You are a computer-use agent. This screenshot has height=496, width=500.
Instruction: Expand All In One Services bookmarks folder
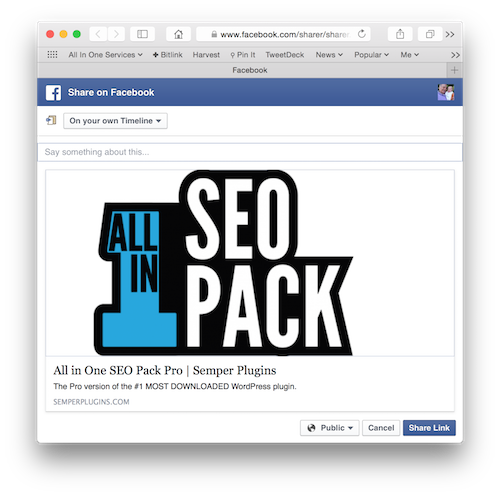tap(105, 55)
